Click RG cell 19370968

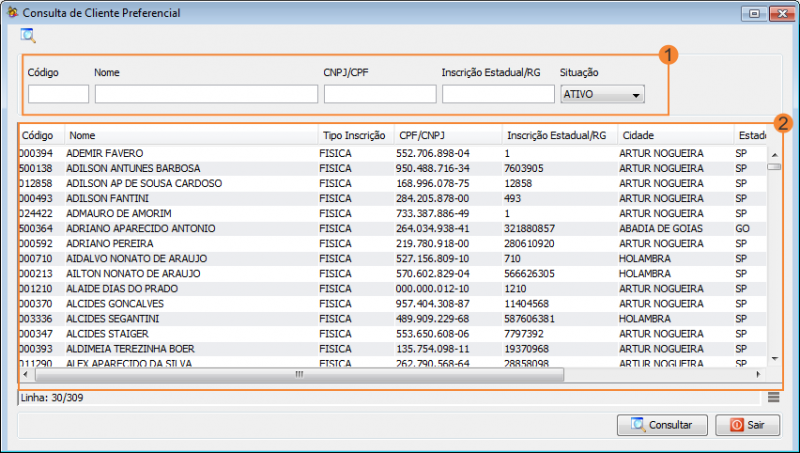(x=527, y=349)
